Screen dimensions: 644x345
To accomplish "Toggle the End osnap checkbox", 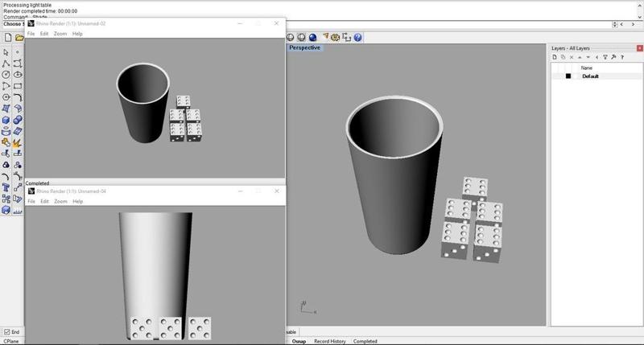I will (7, 331).
